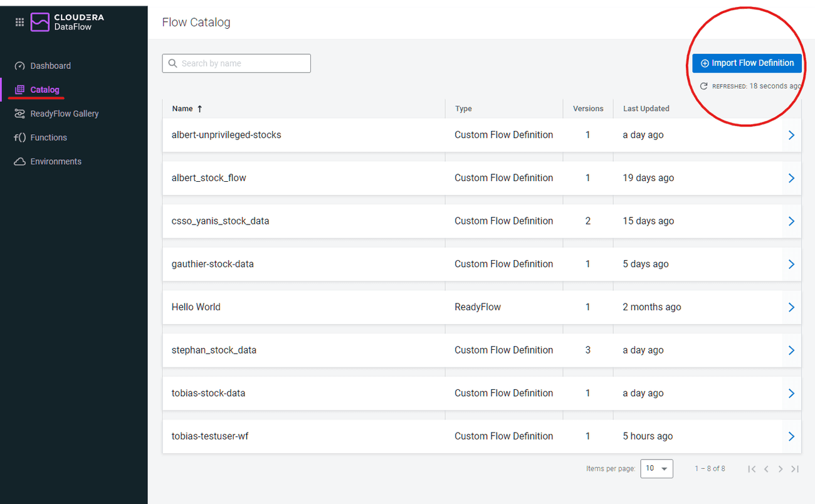This screenshot has height=504, width=815.
Task: Expand the stephan_stock_data row chevron
Action: click(x=791, y=350)
